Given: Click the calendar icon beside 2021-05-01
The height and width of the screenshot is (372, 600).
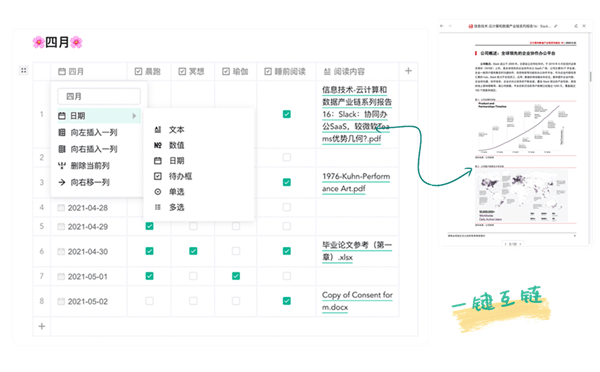Looking at the screenshot, I should pyautogui.click(x=61, y=276).
